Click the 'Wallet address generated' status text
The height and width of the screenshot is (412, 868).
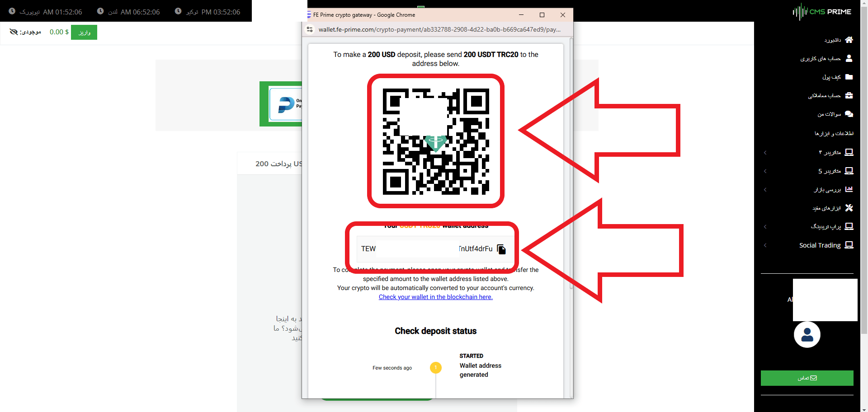[481, 370]
